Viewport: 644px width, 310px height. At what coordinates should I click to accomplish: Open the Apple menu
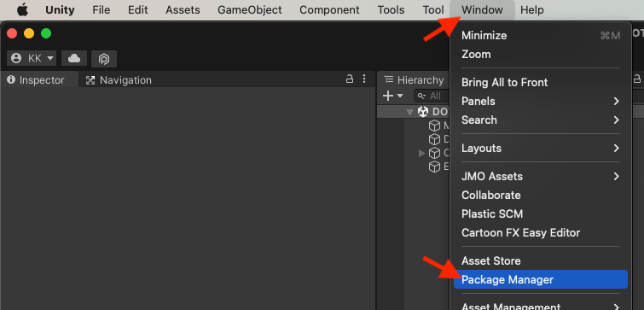click(x=22, y=10)
